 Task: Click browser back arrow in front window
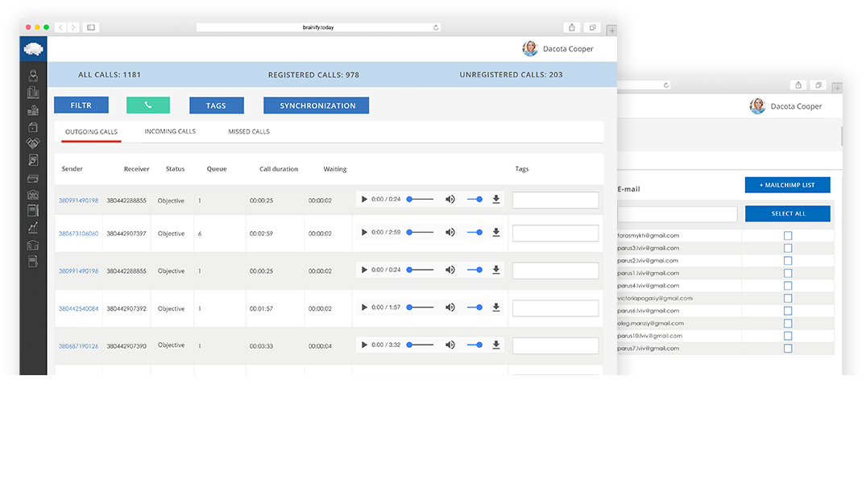click(x=60, y=27)
